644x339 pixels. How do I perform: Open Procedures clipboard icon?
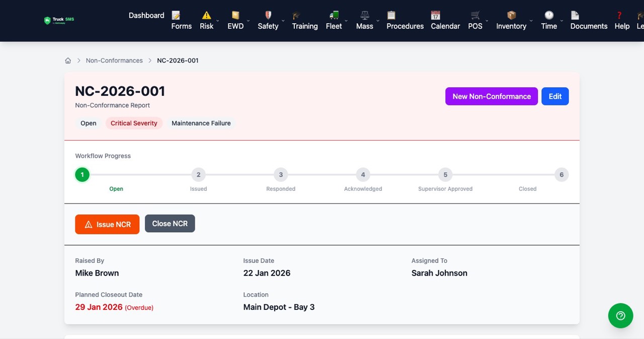391,15
